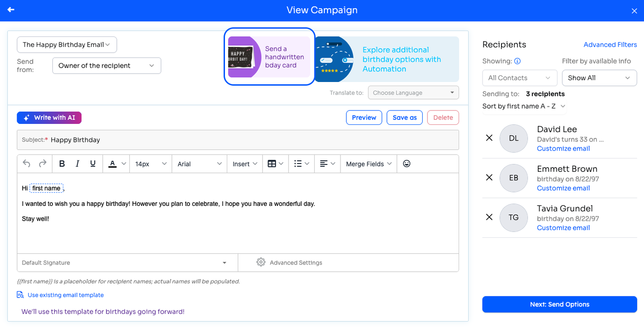Toggle underline formatting
The width and height of the screenshot is (644, 328).
coord(93,164)
